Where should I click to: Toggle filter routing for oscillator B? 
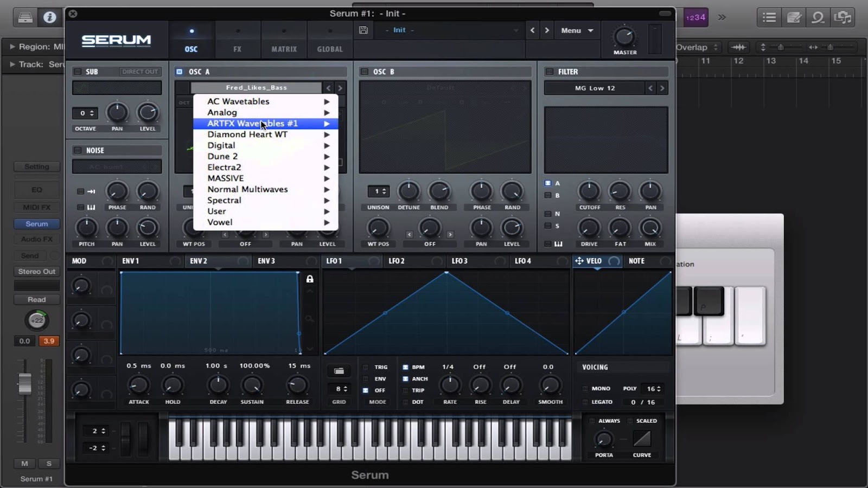[x=548, y=195]
